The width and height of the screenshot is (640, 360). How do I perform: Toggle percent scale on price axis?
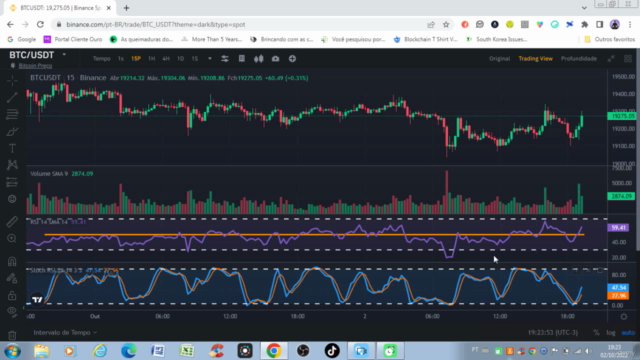596,333
